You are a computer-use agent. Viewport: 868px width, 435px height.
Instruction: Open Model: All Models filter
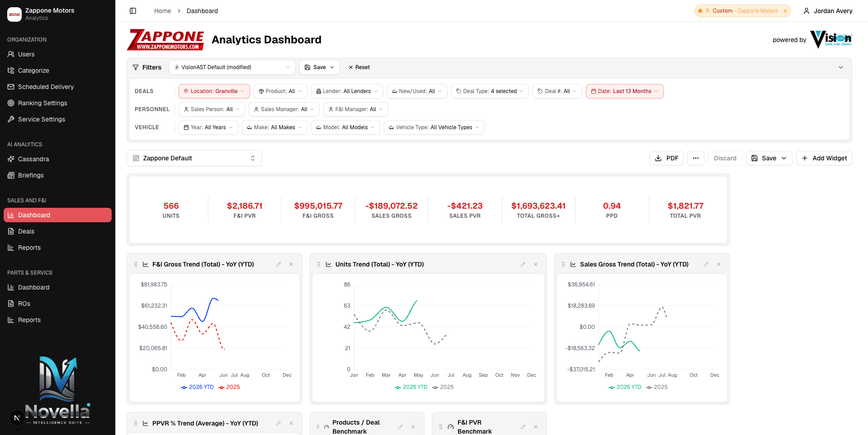(345, 127)
